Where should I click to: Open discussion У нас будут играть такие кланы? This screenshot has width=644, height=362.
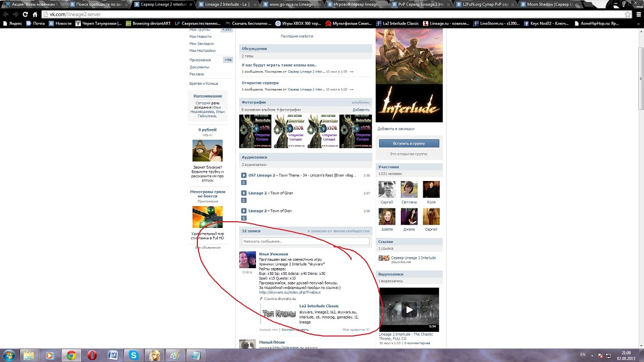click(x=279, y=65)
